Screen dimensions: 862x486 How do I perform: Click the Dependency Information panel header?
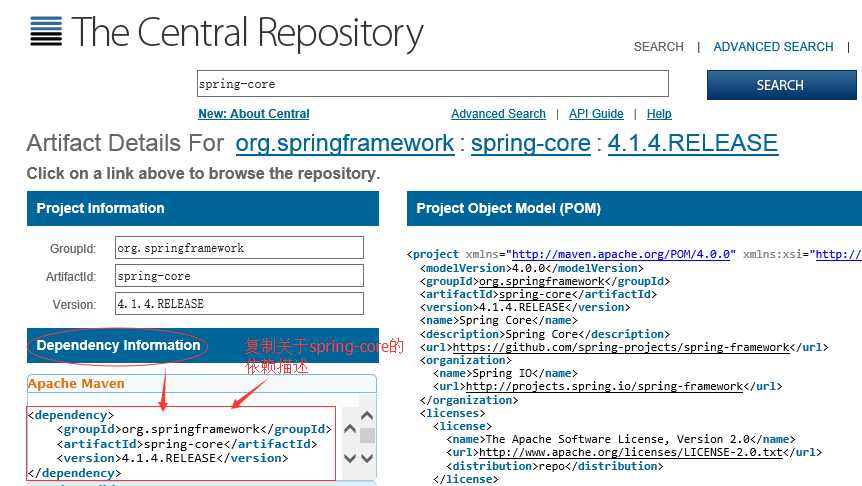coord(203,345)
